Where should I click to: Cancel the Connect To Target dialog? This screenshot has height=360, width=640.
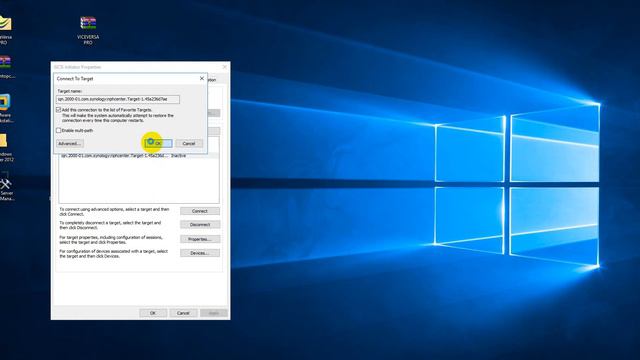click(x=189, y=144)
